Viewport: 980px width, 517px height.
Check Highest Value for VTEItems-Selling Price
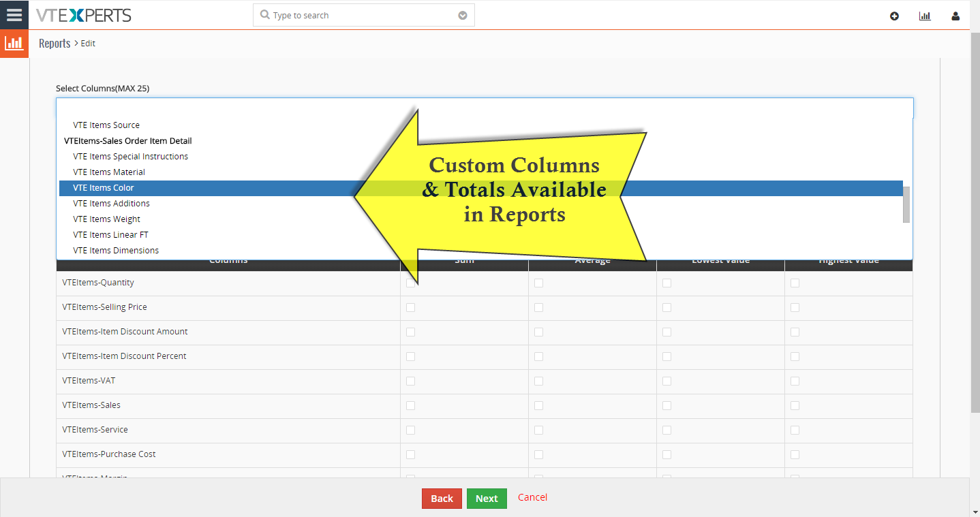795,307
